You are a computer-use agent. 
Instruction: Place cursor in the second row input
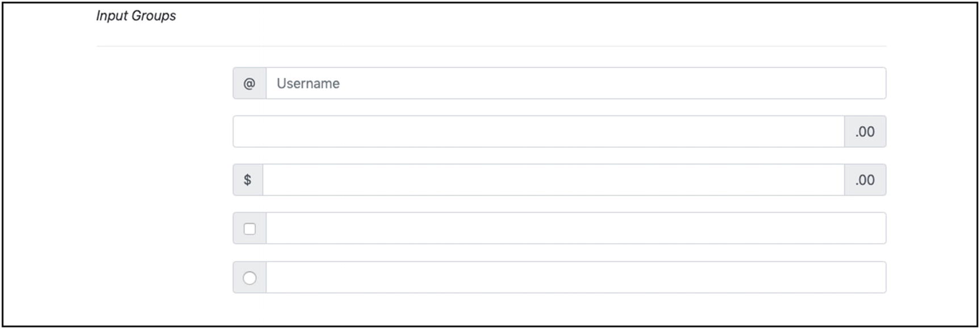[x=538, y=132]
